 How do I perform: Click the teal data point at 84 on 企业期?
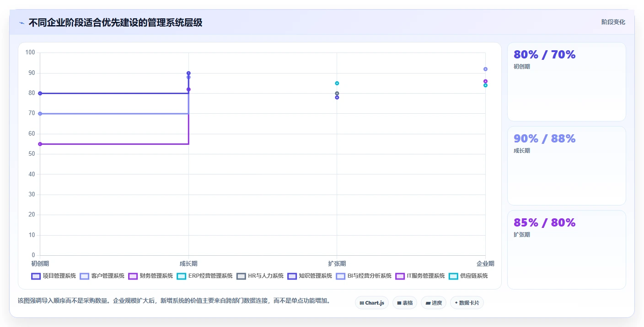(x=485, y=85)
